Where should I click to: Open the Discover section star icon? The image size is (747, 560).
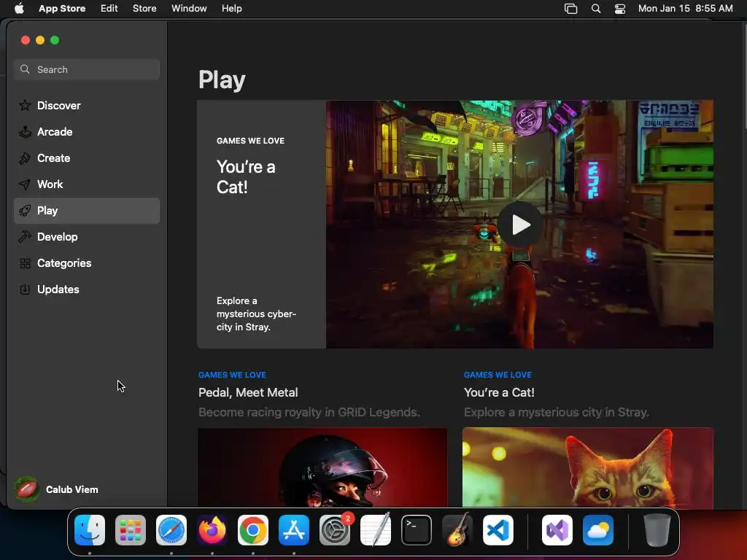coord(25,105)
